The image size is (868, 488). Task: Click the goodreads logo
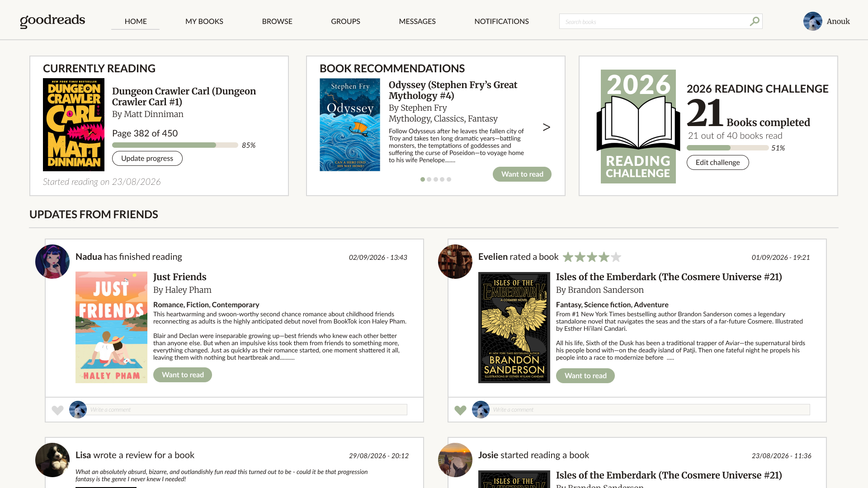point(52,21)
